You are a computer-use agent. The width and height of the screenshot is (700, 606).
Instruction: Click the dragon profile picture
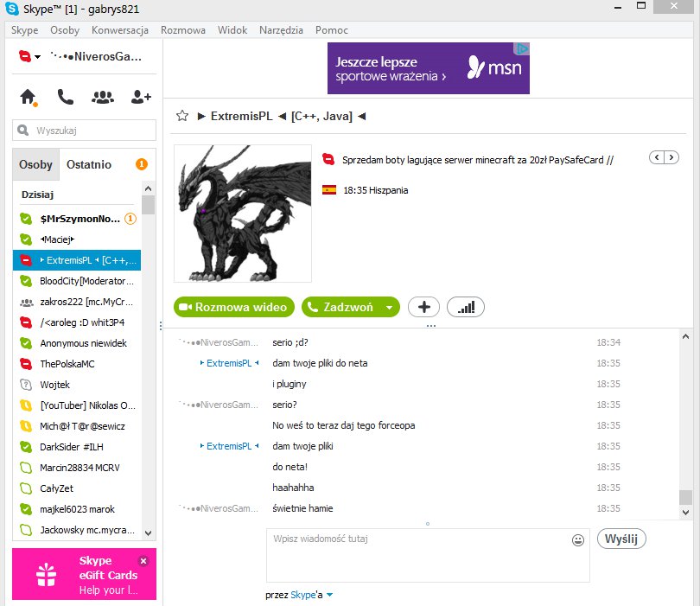click(243, 214)
